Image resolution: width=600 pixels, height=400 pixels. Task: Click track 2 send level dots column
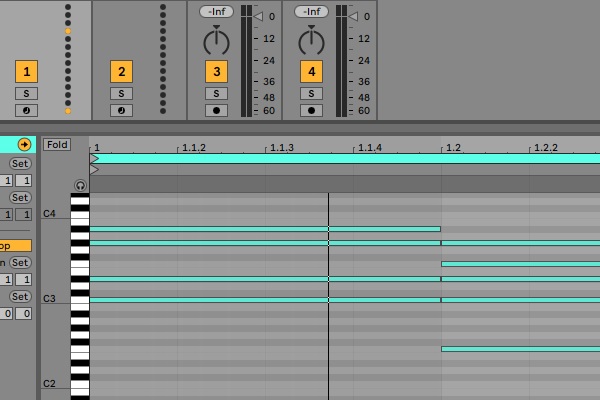pyautogui.click(x=163, y=59)
